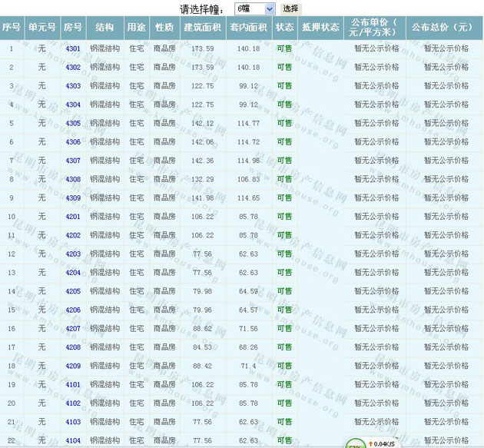Screen dimensions: 484x448
Task: Click the 序号 column header
Action: pos(12,28)
